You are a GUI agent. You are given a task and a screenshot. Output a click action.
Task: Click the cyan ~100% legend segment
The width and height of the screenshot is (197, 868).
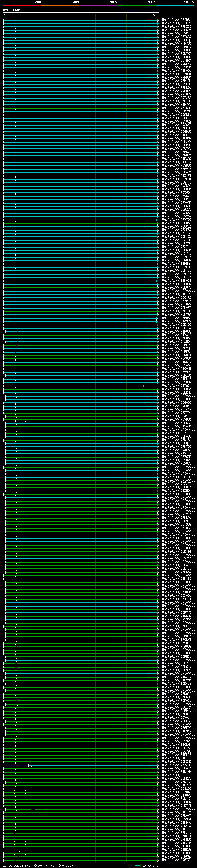175,6
